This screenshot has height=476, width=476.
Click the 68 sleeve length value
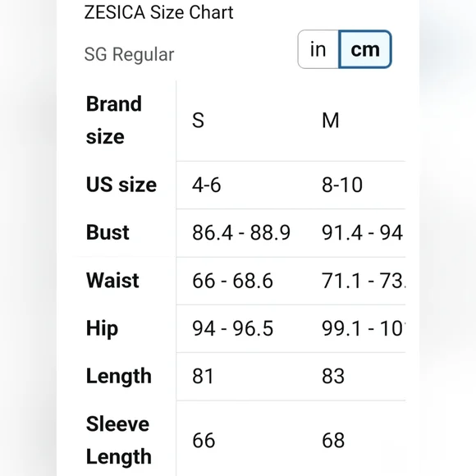[333, 441]
